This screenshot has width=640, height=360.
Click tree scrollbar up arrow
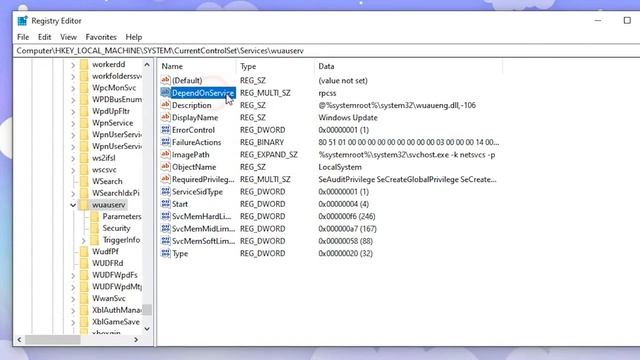[147, 64]
